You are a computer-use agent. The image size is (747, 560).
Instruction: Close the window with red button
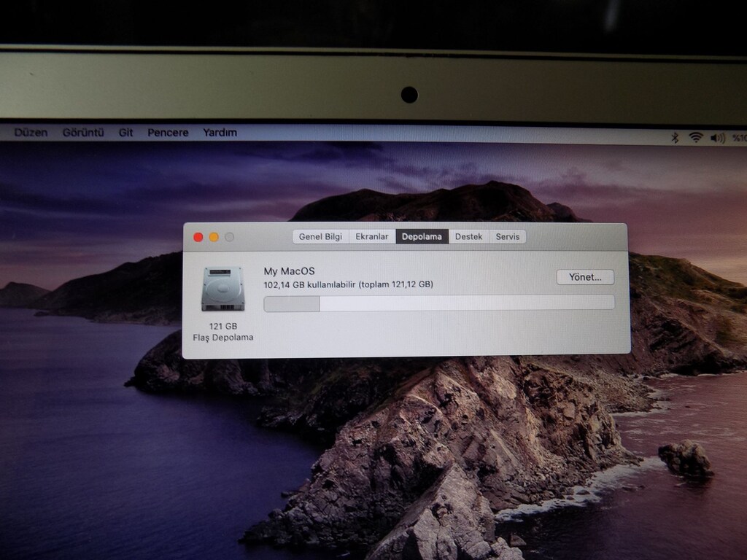(x=198, y=237)
